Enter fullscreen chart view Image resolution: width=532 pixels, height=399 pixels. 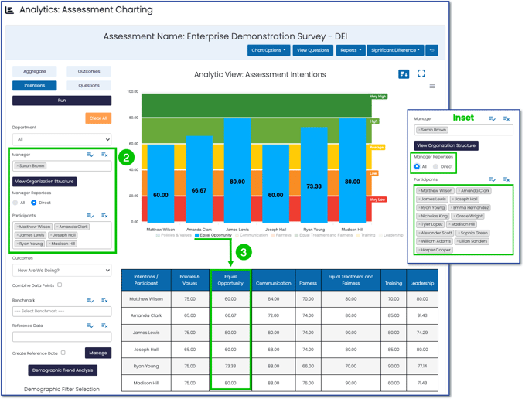pyautogui.click(x=421, y=74)
